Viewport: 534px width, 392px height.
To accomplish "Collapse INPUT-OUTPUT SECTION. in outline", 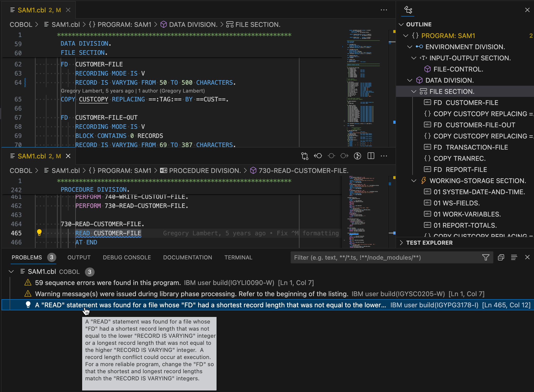I will tap(414, 58).
